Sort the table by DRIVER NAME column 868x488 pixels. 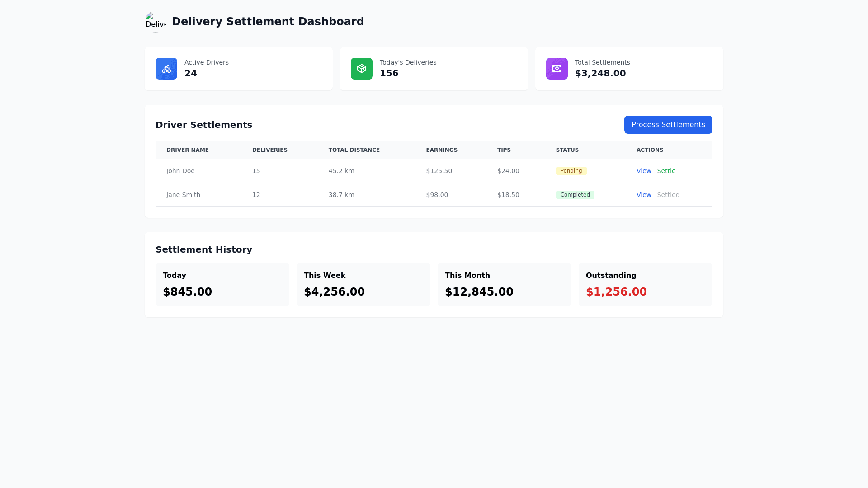coord(187,150)
